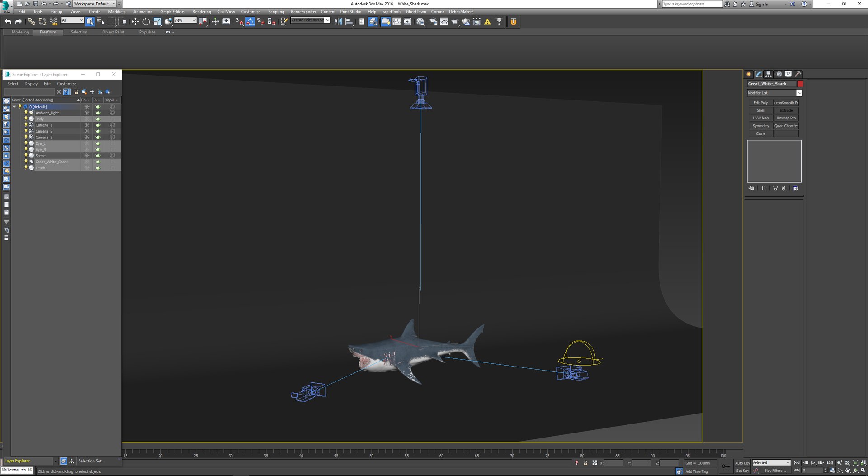Open the Rendering menu

point(202,12)
